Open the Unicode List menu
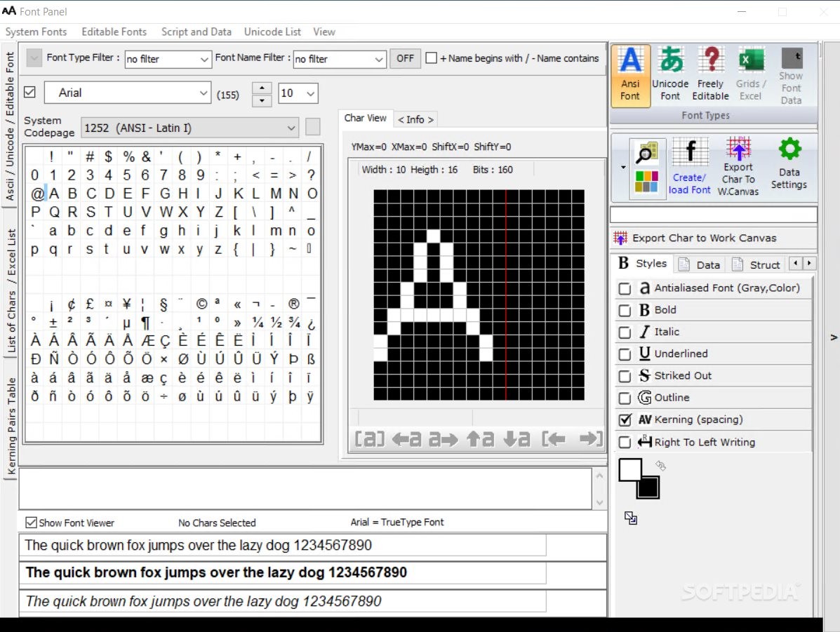 tap(272, 32)
